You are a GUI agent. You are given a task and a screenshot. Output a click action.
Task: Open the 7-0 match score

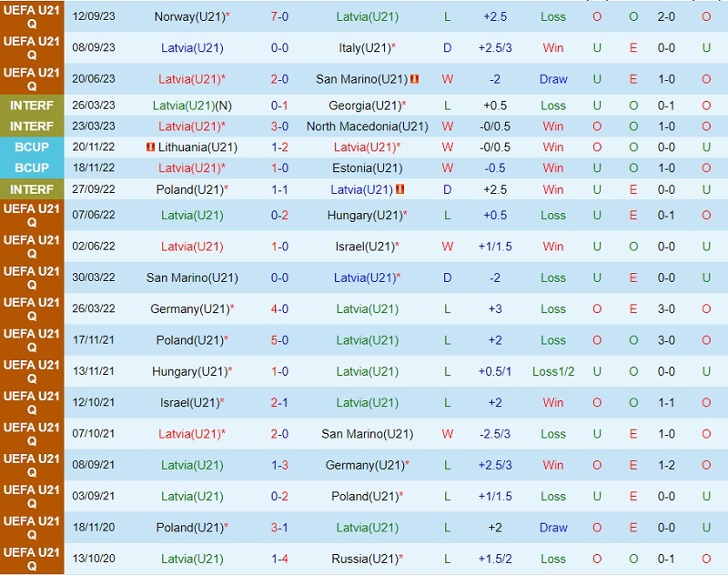click(279, 16)
